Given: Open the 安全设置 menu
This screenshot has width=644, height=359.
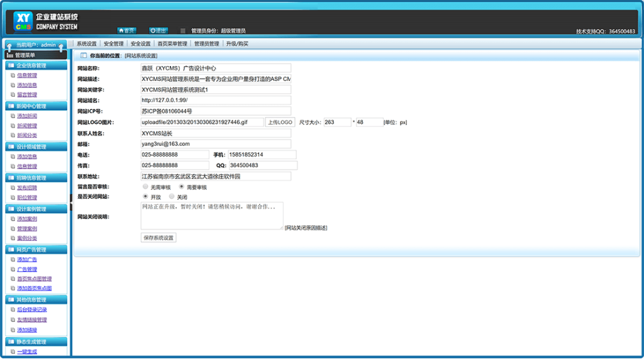Looking at the screenshot, I should pyautogui.click(x=140, y=43).
